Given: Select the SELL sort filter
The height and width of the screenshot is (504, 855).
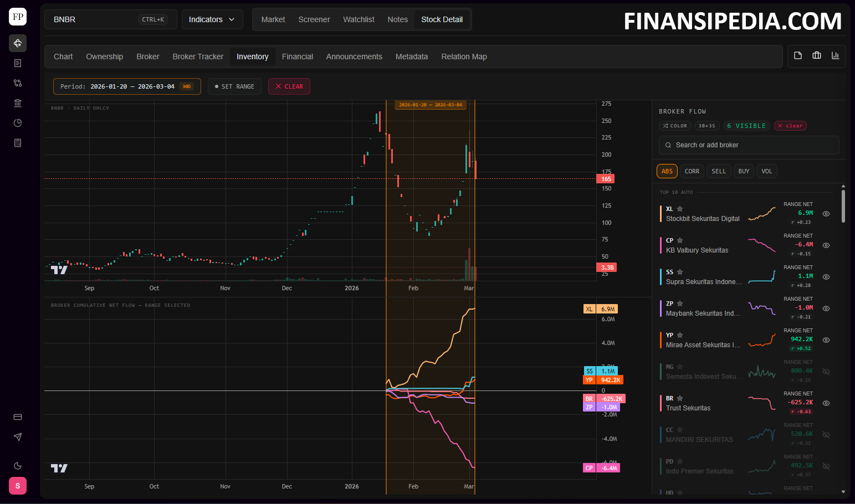Looking at the screenshot, I should [718, 171].
